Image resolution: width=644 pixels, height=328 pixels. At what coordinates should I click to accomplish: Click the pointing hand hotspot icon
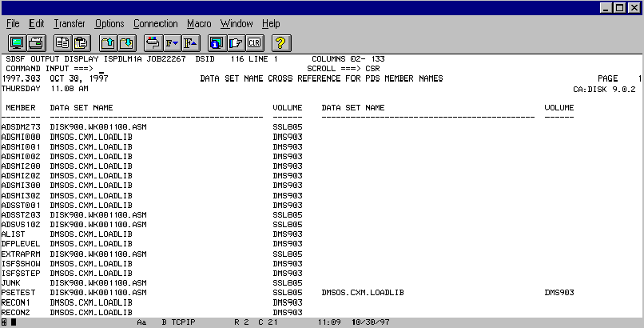[x=235, y=42]
